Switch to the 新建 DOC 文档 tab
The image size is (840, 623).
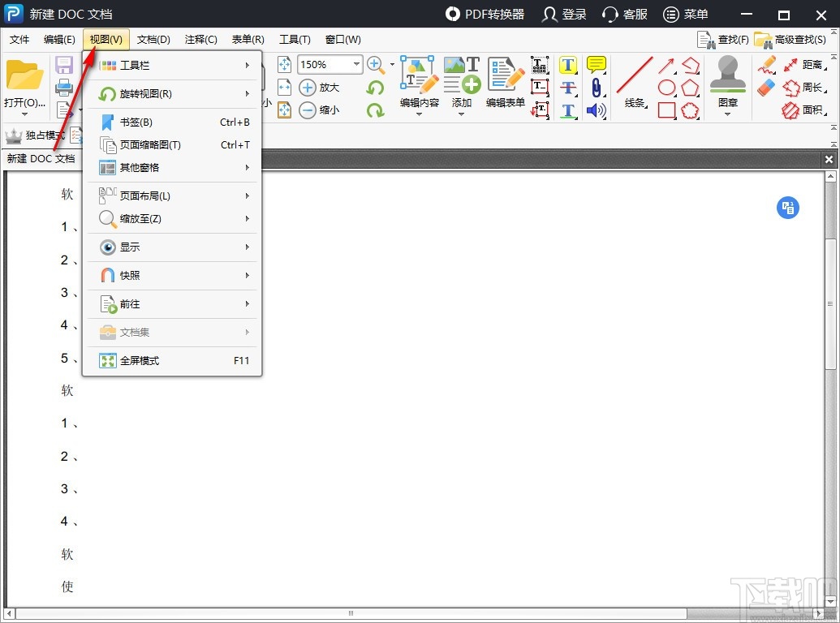click(42, 159)
